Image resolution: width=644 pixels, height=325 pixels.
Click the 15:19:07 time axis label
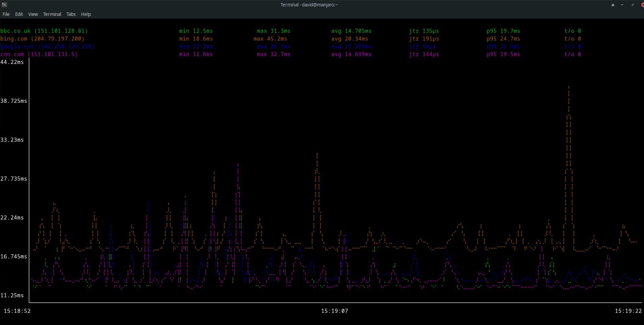point(334,311)
